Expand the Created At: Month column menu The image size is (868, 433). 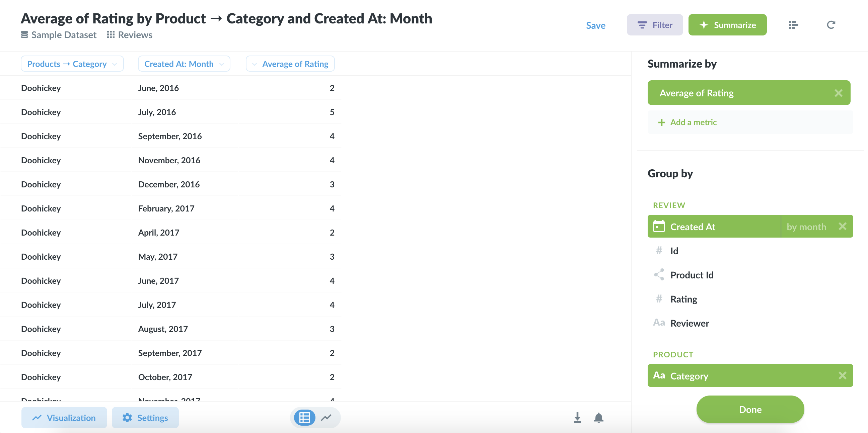(x=222, y=64)
